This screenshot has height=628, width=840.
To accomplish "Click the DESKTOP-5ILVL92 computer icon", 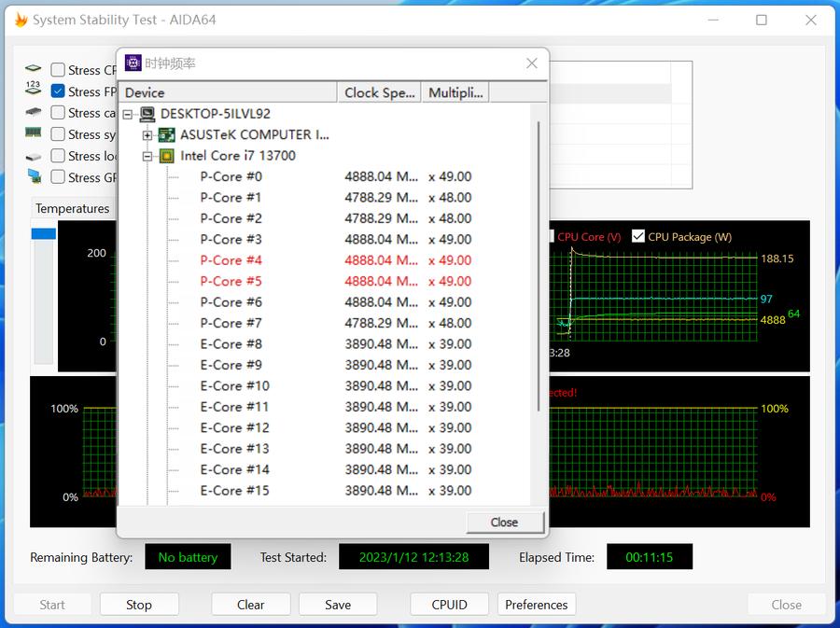I will coord(147,114).
